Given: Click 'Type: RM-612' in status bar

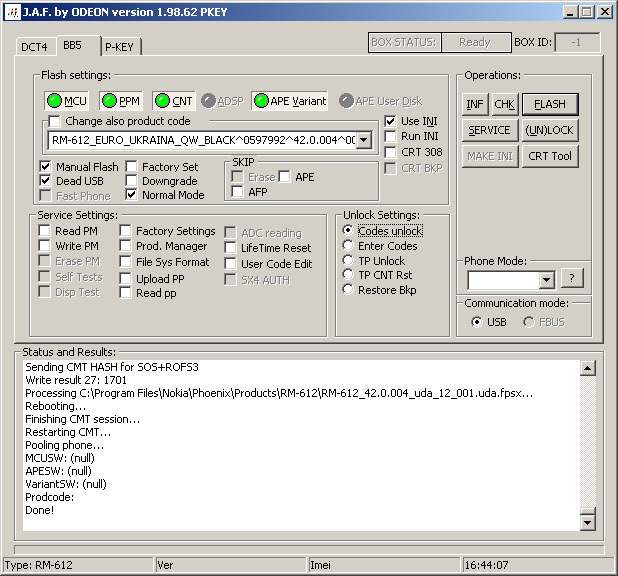Looking at the screenshot, I should click(x=39, y=565).
